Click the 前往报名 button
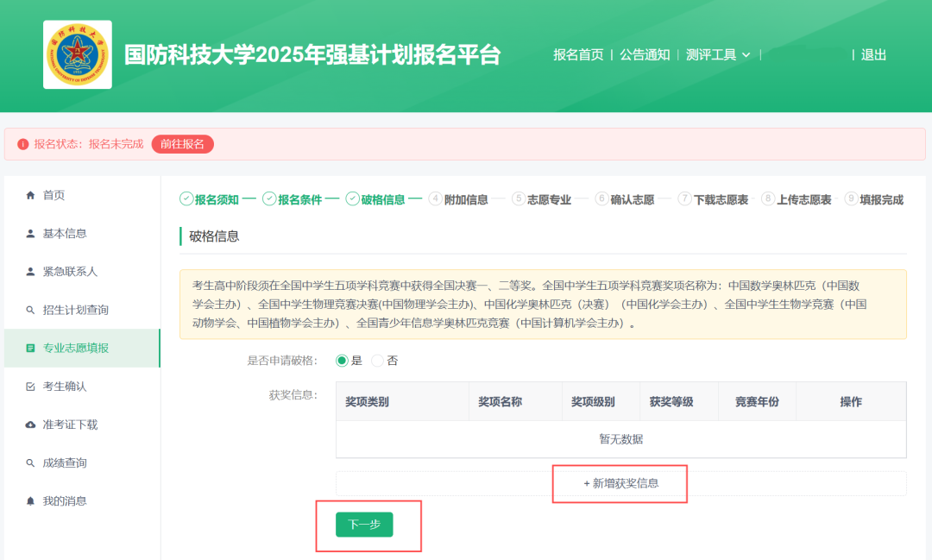 tap(182, 144)
